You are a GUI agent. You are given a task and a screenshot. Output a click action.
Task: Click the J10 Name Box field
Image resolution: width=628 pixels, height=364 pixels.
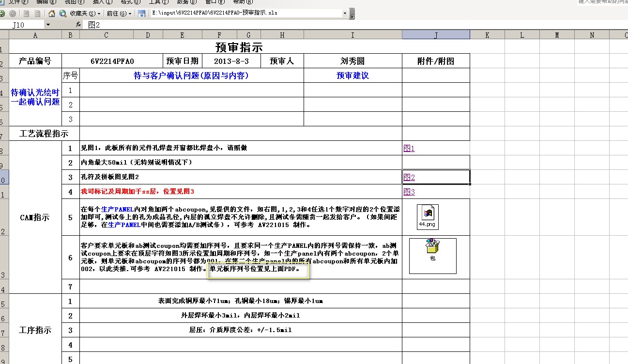[23, 25]
